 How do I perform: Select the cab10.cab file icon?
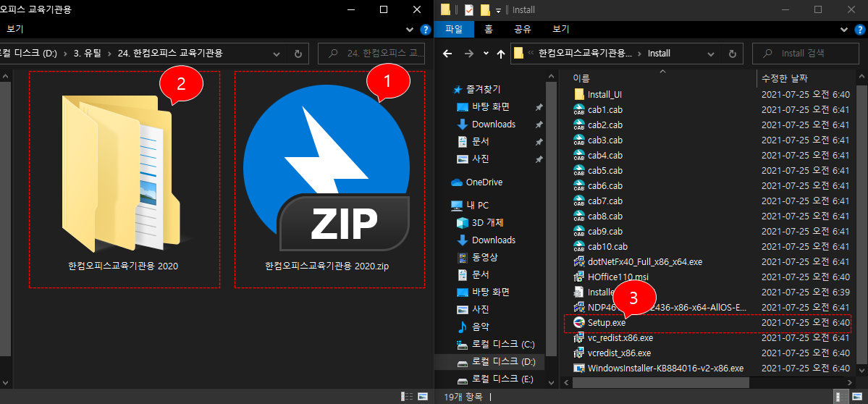tap(579, 246)
